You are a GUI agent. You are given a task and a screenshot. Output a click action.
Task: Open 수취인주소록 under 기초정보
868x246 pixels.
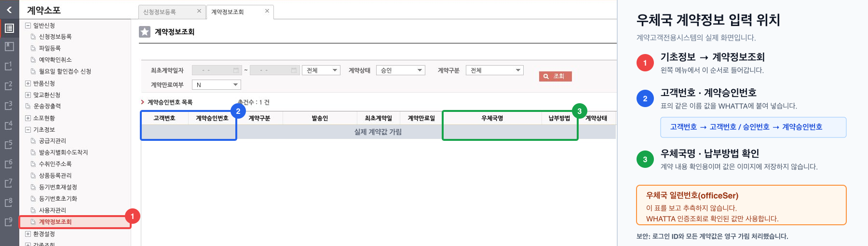pos(55,164)
